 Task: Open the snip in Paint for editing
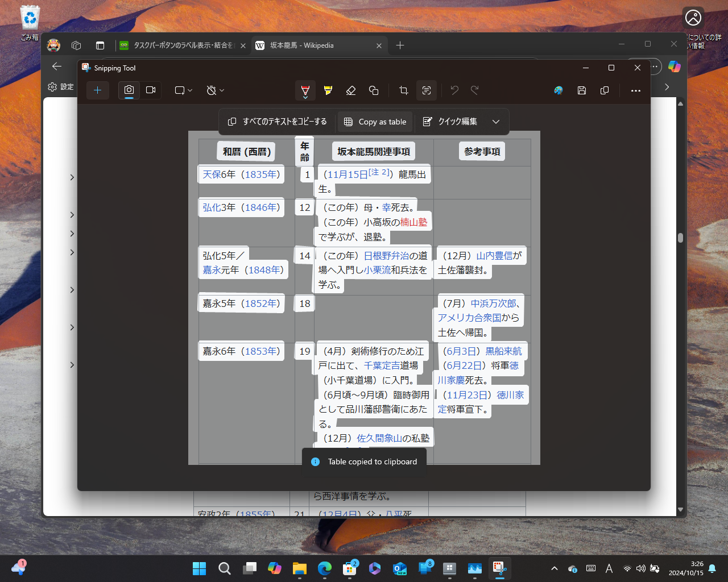tap(558, 90)
